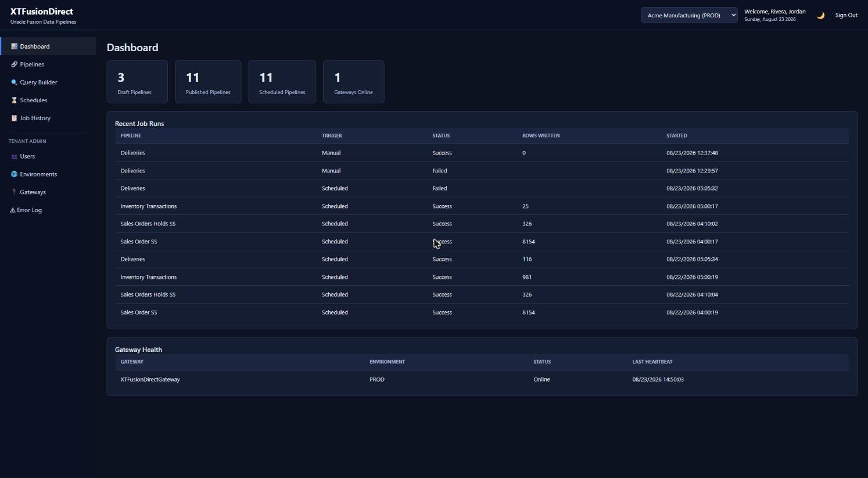Open the Gateways admin page
This screenshot has height=478, width=868.
pyautogui.click(x=48, y=192)
